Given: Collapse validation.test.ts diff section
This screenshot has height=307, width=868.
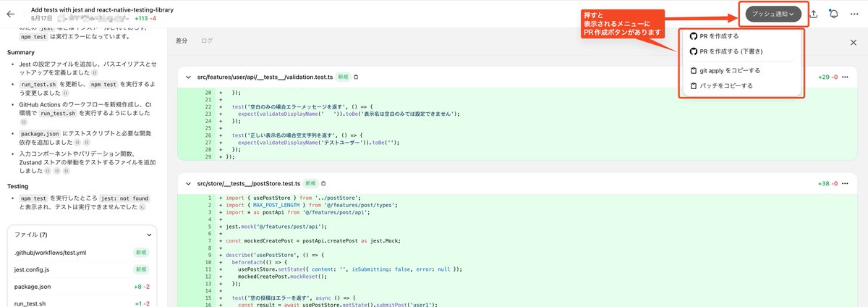Looking at the screenshot, I should 189,77.
